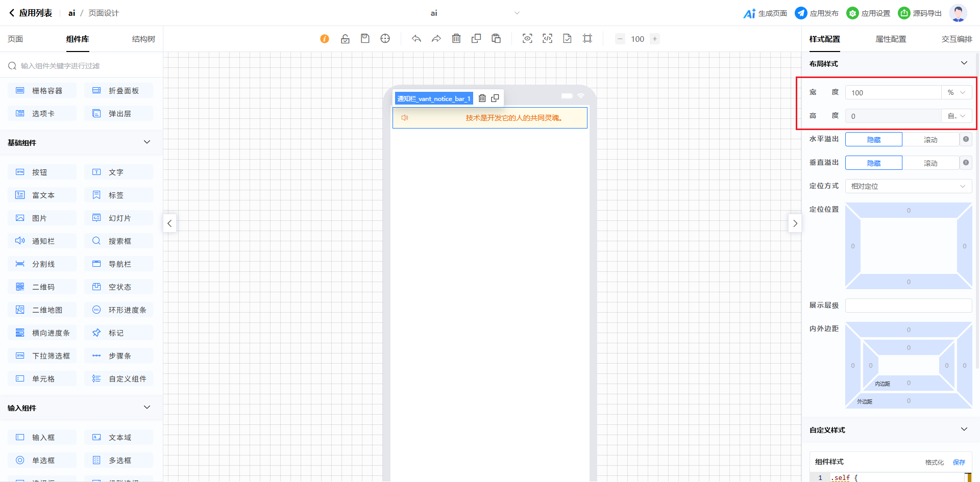This screenshot has width=980, height=482.
Task: Open the source code view icon
Action: [547, 39]
